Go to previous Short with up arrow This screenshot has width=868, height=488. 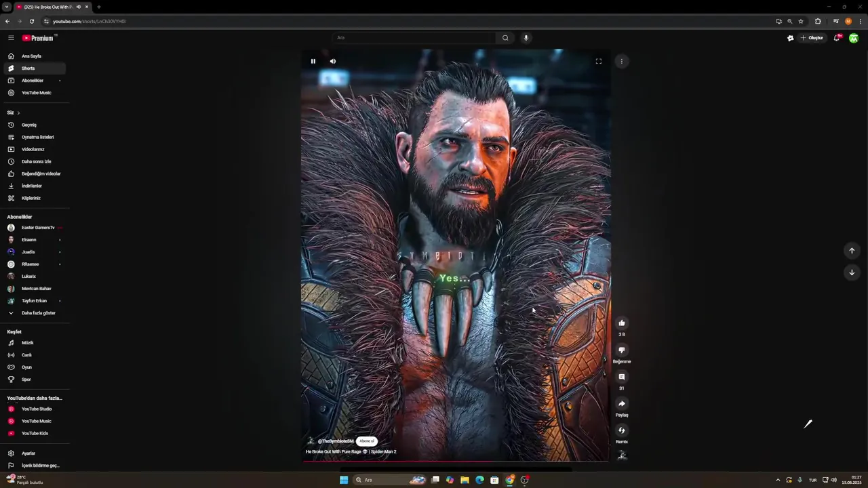tap(852, 251)
